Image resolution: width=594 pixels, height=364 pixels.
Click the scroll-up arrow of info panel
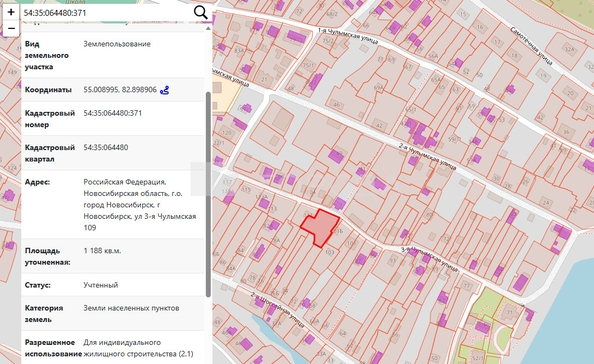(x=208, y=28)
